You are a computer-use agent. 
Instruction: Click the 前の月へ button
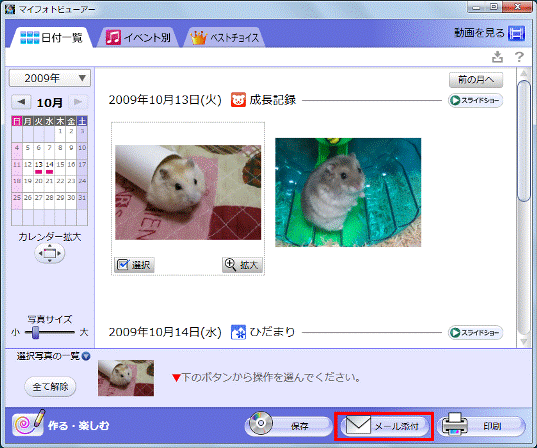click(x=476, y=80)
